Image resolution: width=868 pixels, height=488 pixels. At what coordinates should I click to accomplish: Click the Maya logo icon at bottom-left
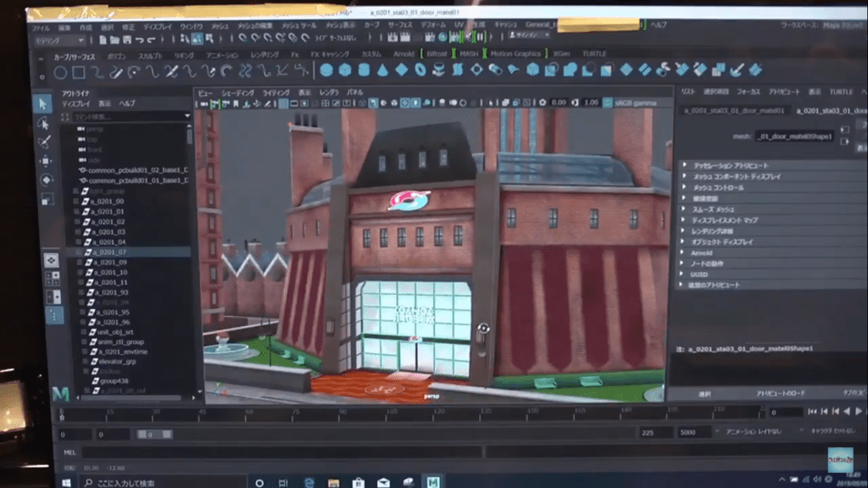(x=61, y=394)
